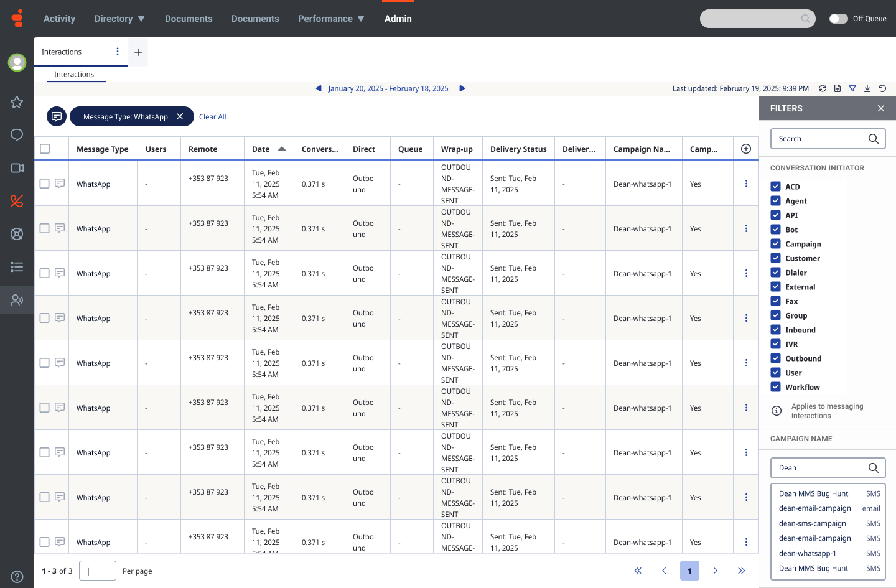
Task: Select dean-sms-campaign from campaign list
Action: 813,523
